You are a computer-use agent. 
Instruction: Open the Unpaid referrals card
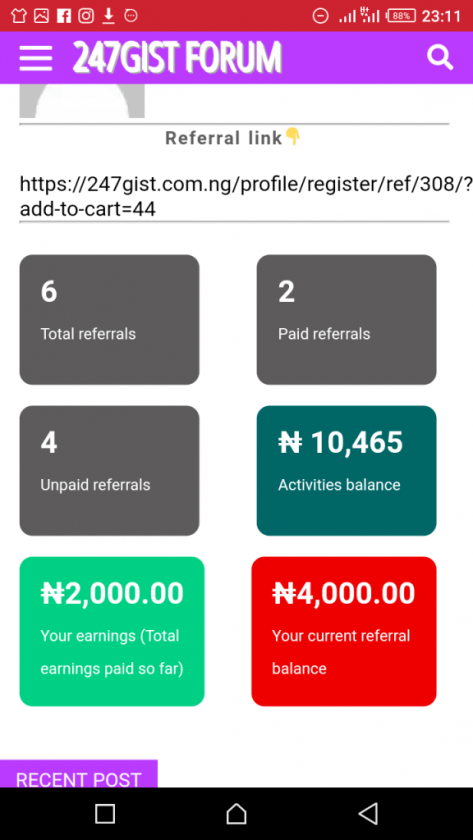(109, 470)
